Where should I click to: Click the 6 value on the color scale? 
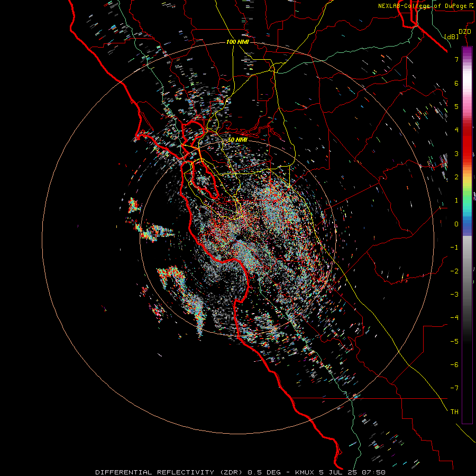(x=456, y=83)
